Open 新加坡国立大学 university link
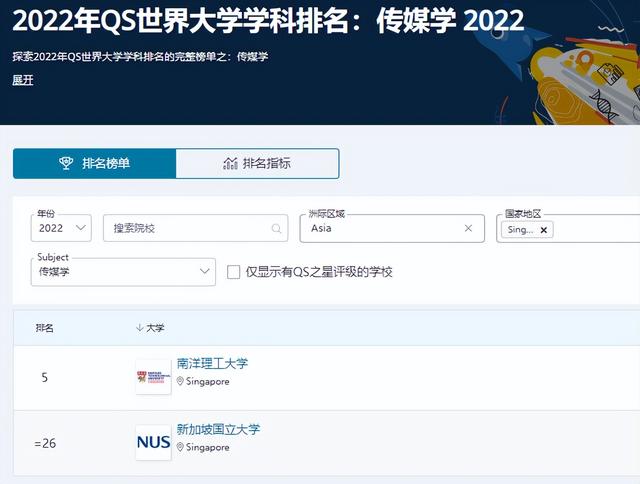 point(218,429)
